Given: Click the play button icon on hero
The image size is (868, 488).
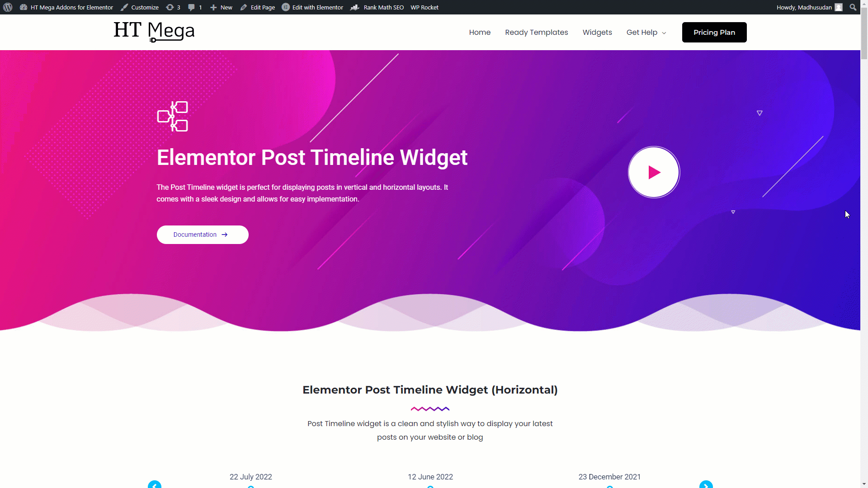Looking at the screenshot, I should tap(653, 172).
